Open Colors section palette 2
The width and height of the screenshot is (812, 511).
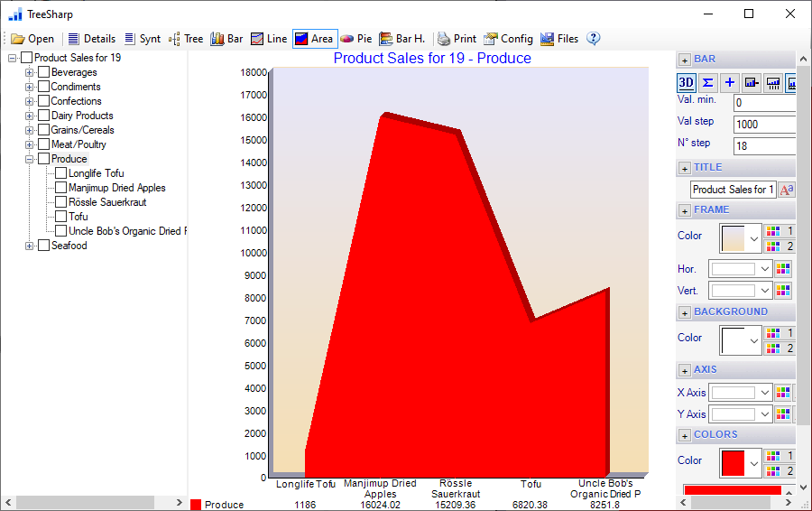click(780, 471)
